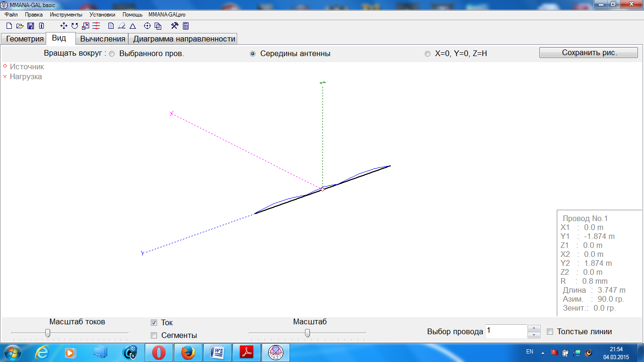Open the Правка menu
This screenshot has width=644, height=362.
point(34,15)
